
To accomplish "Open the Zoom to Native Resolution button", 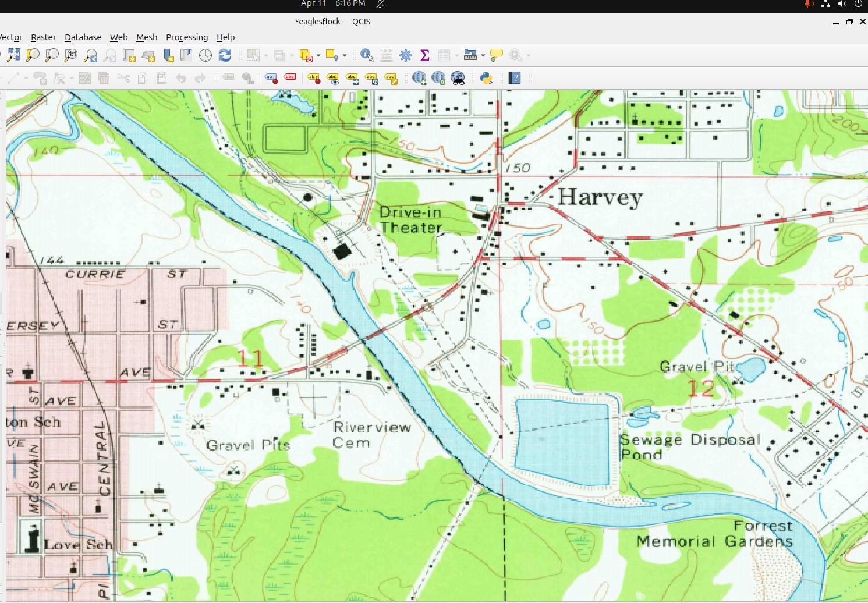I will [x=70, y=55].
